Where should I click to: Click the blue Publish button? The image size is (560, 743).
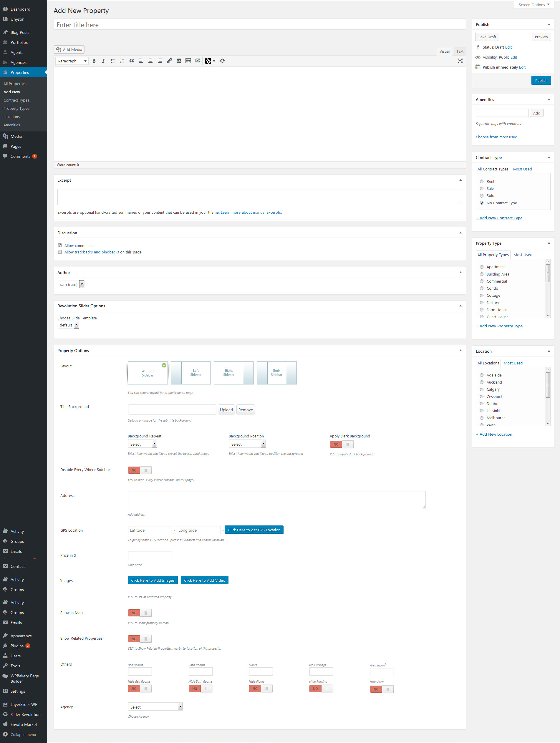[541, 81]
